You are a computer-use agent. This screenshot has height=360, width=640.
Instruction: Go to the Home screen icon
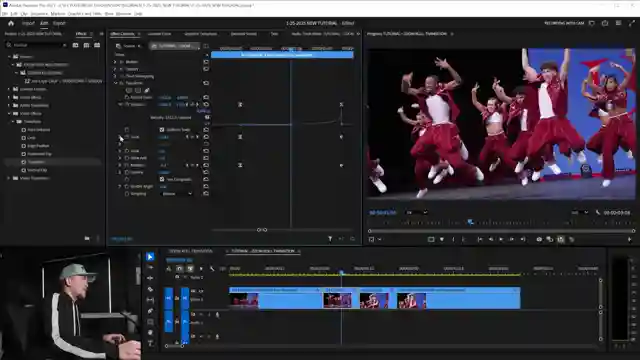tap(11, 24)
